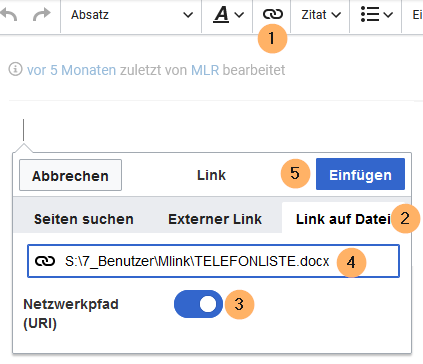This screenshot has width=423, height=364.
Task: Expand the list style dropdown arrow
Action: coord(388,15)
